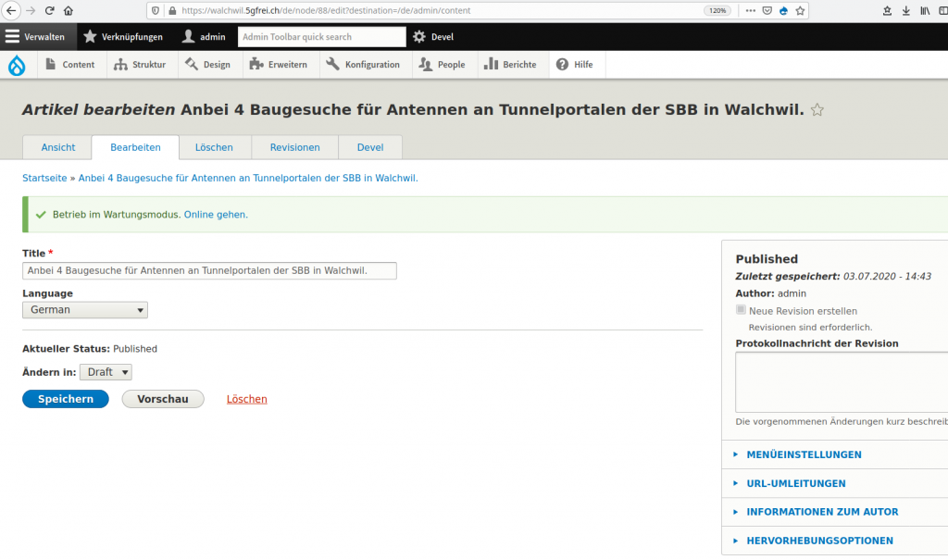Open the Design admin section

click(x=208, y=65)
